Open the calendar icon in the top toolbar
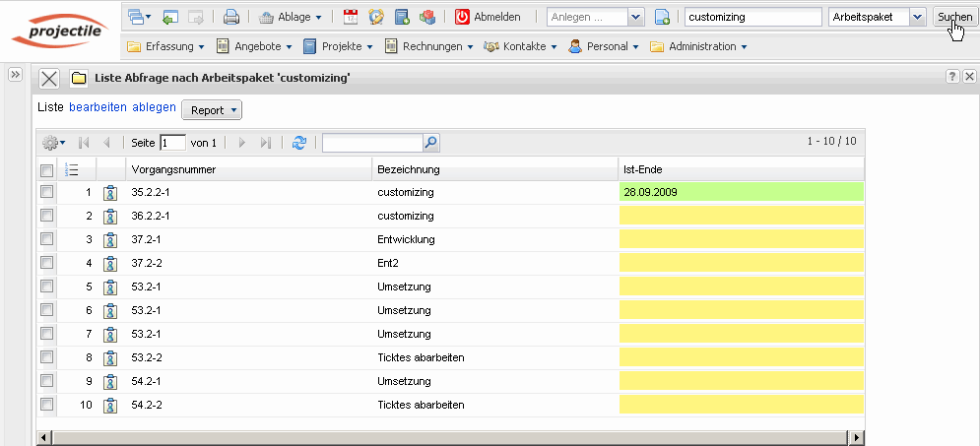 click(351, 17)
